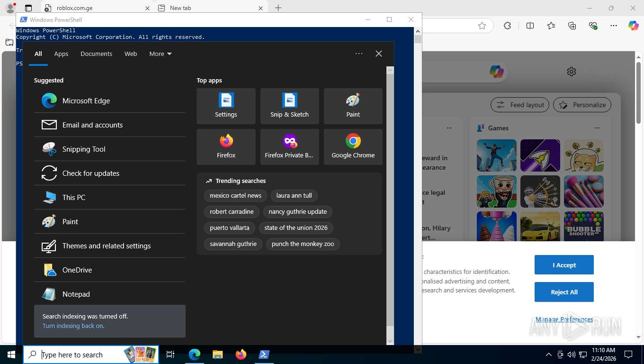Open search panel options ellipsis
Screen dimensions: 644x364
359,54
